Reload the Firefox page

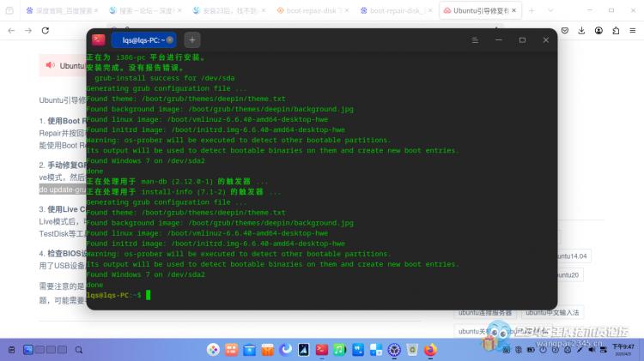(x=46, y=30)
